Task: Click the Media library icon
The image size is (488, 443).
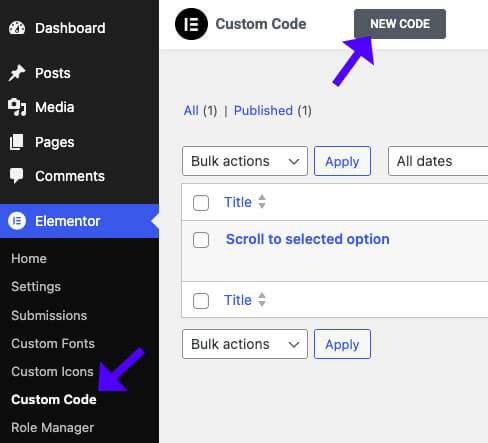Action: pos(17,107)
